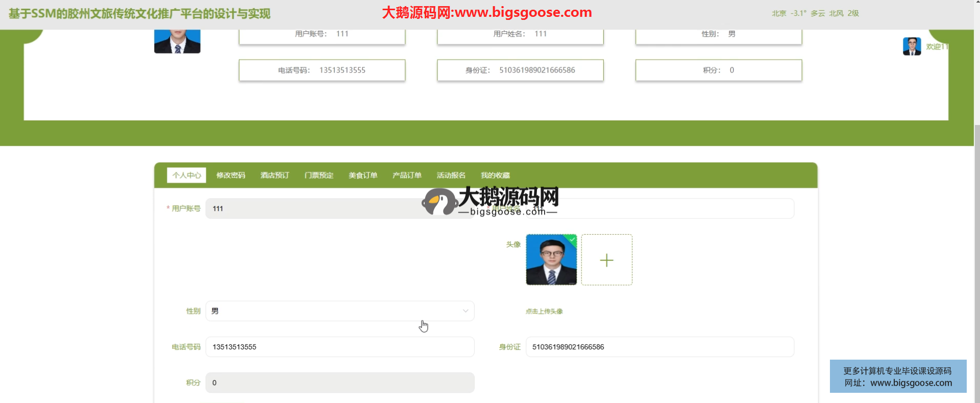This screenshot has height=403, width=980.
Task: Open the 产品订单 tab
Action: [407, 175]
